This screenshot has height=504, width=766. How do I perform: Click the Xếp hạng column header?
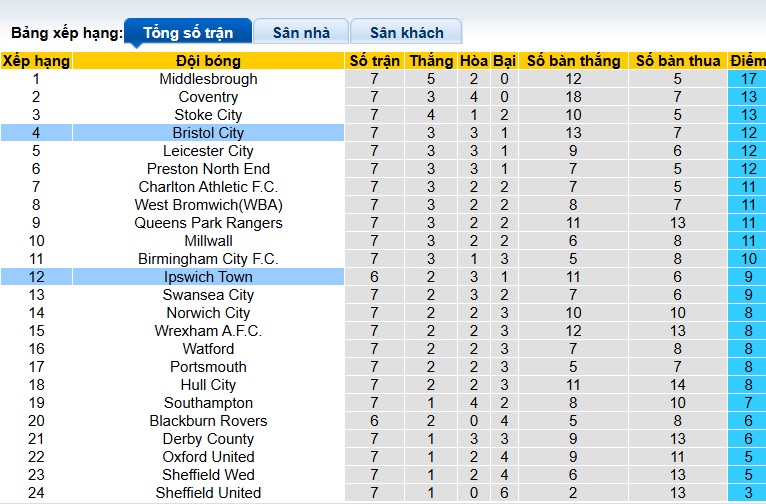point(36,61)
